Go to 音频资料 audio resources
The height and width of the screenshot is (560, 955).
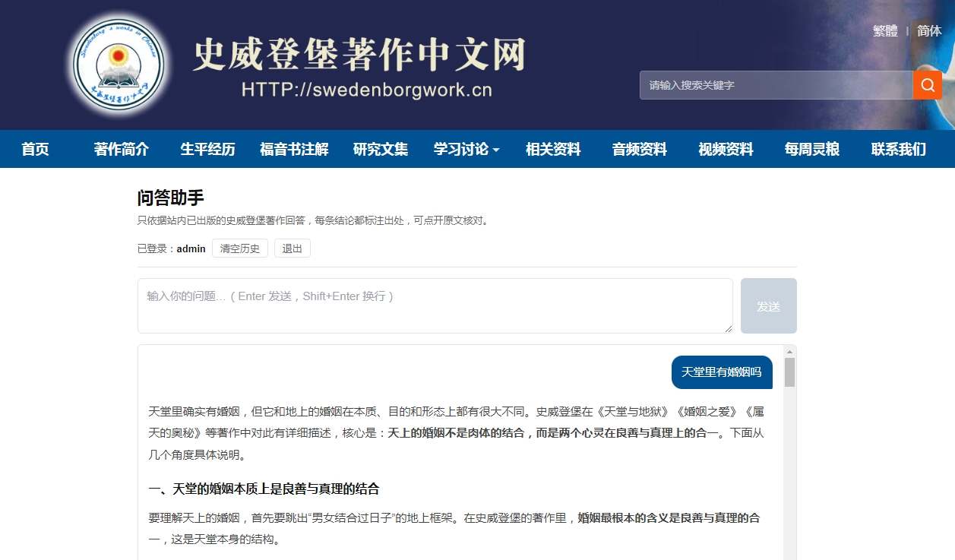[640, 149]
